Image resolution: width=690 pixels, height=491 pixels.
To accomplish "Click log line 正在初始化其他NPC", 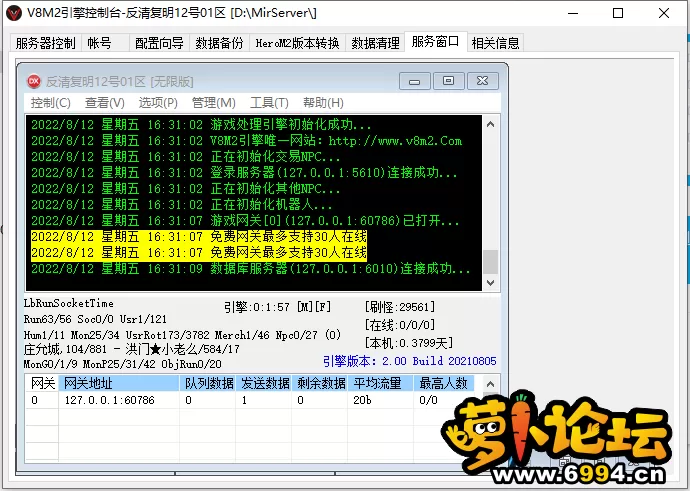I will pyautogui.click(x=186, y=189).
